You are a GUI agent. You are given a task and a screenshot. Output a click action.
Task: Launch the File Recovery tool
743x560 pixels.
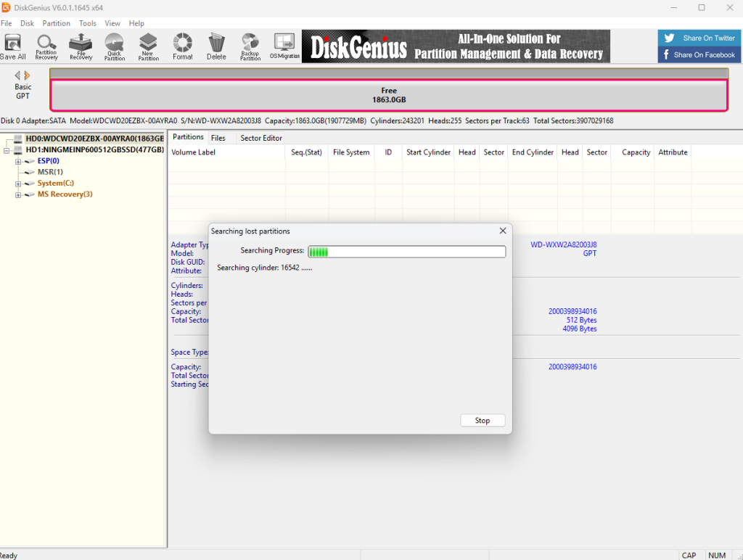tap(81, 46)
